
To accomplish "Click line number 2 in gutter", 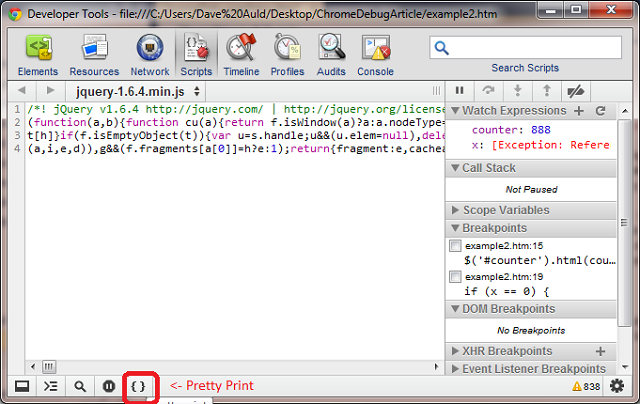I will click(17, 122).
